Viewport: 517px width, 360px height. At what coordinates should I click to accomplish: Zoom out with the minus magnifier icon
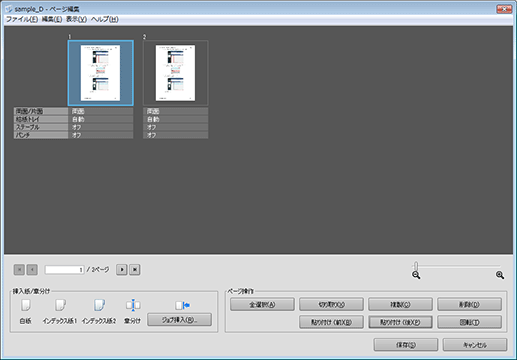tap(416, 275)
